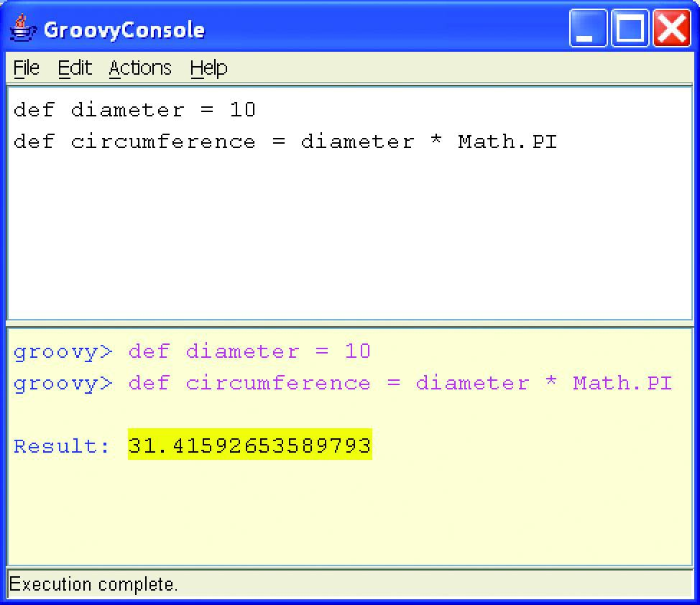Click the 'def diameter = 10' line in editor
Viewport: 700px width, 605px height.
coord(134,110)
